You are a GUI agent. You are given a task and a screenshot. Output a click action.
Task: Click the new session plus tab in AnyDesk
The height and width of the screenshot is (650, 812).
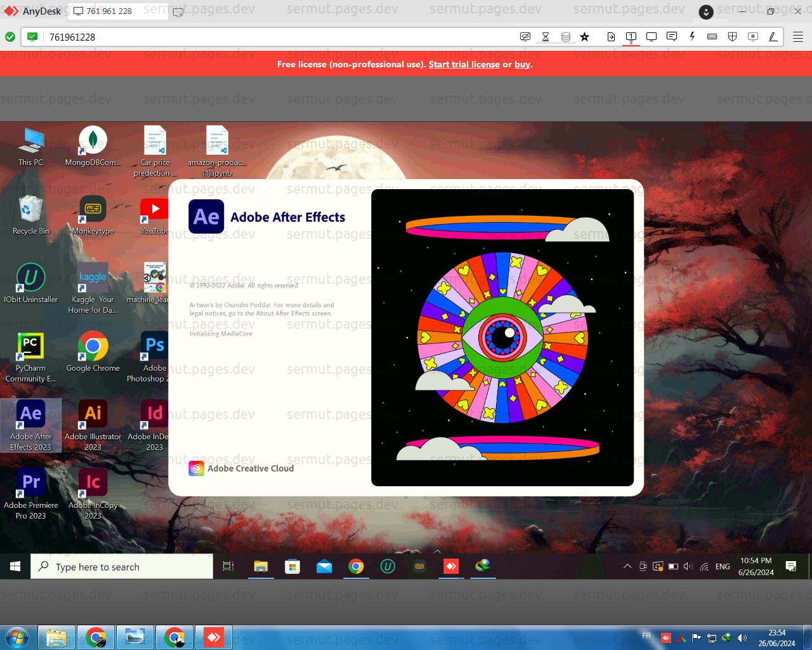pos(178,11)
